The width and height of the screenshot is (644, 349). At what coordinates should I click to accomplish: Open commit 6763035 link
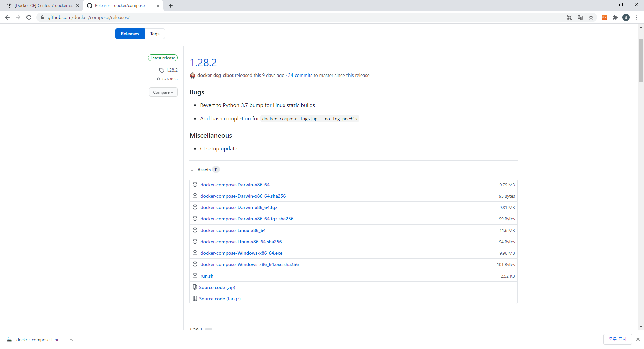tap(170, 79)
